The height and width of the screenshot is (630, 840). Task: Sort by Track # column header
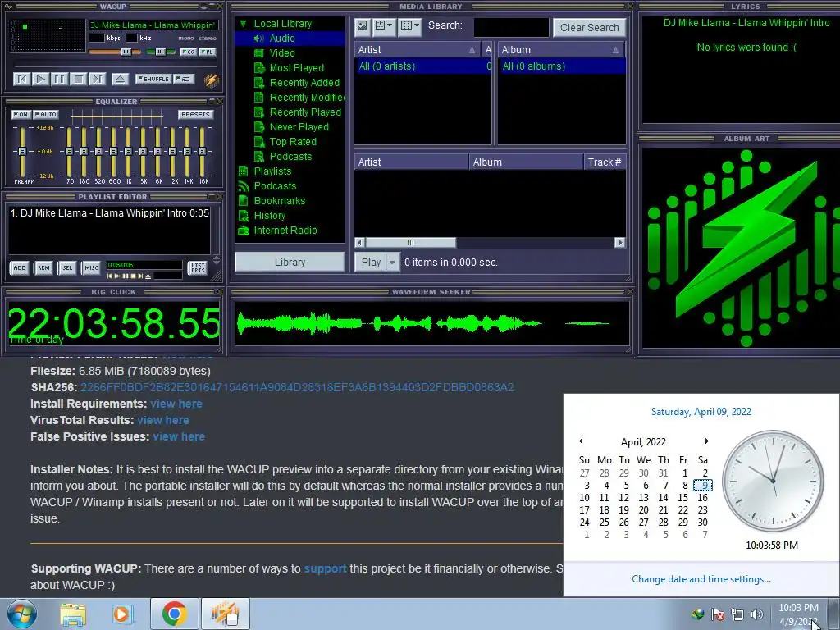(605, 162)
